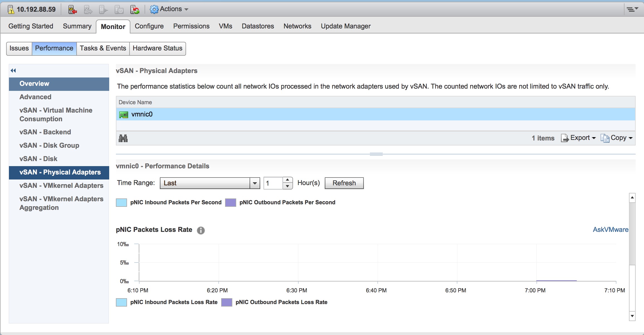
Task: Open the Copy dropdown arrow
Action: pyautogui.click(x=631, y=138)
